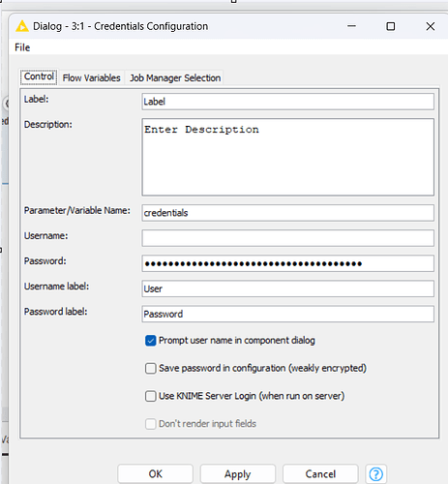Focus the Label text field
This screenshot has width=448, height=484.
point(288,102)
